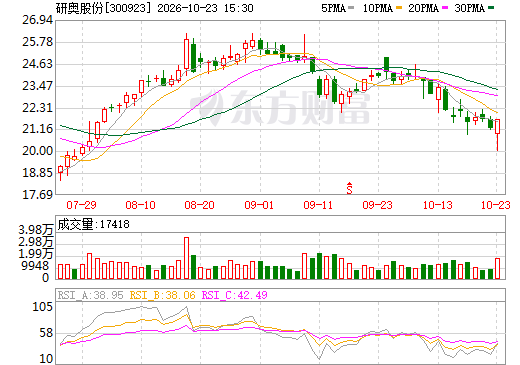Click the timestamp 2026-10-23 15:30
This screenshot has width=520, height=365.
(205, 8)
